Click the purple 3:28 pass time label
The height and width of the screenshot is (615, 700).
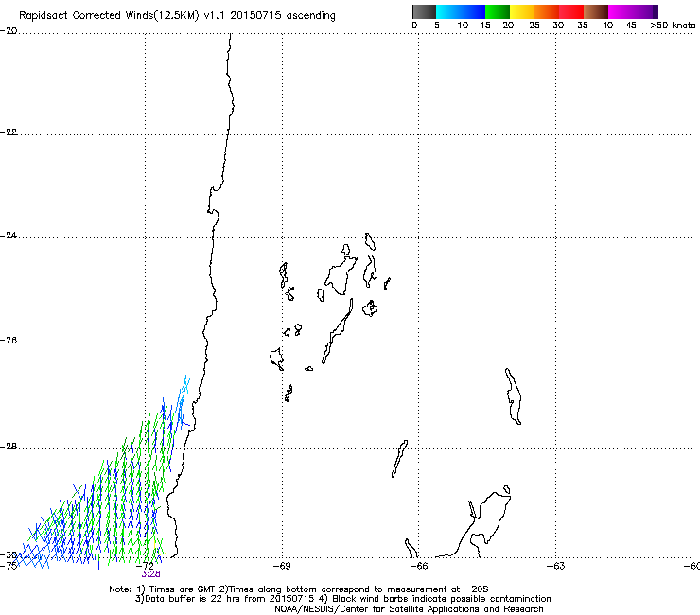click(151, 574)
